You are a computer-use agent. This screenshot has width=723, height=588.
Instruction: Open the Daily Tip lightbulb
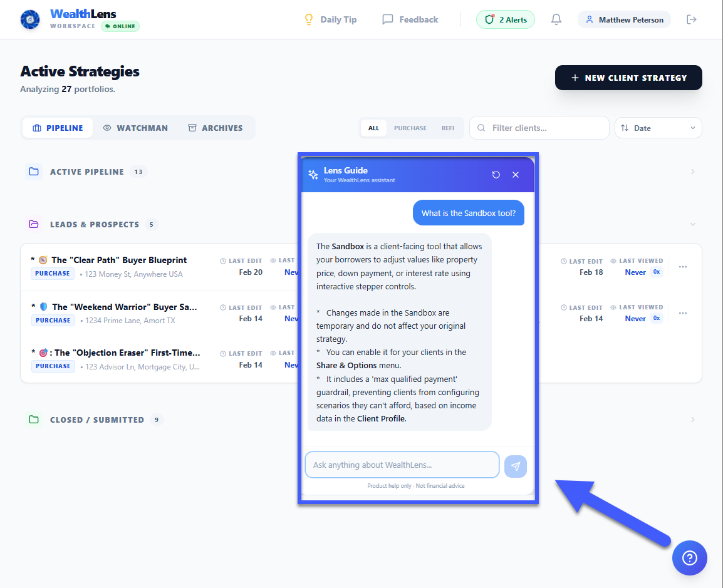[330, 19]
